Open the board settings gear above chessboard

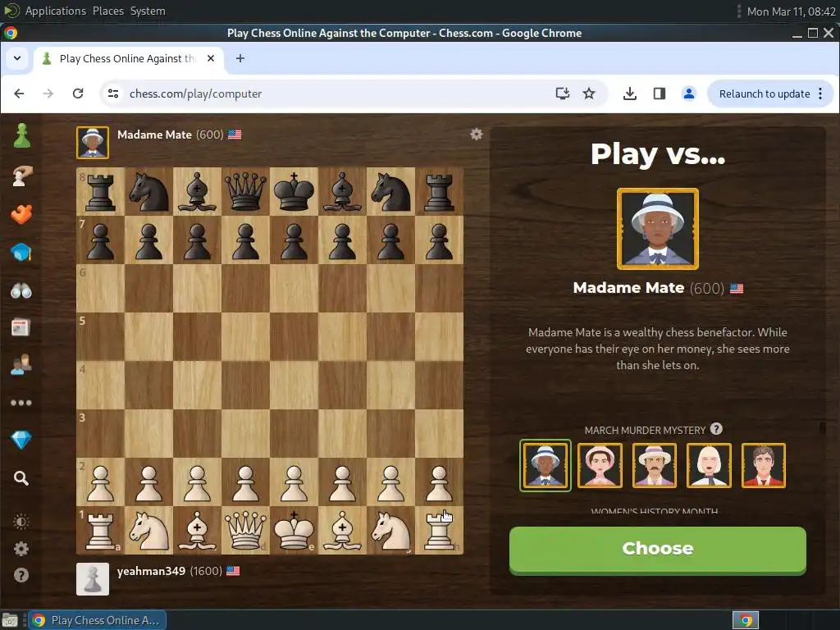pyautogui.click(x=477, y=134)
